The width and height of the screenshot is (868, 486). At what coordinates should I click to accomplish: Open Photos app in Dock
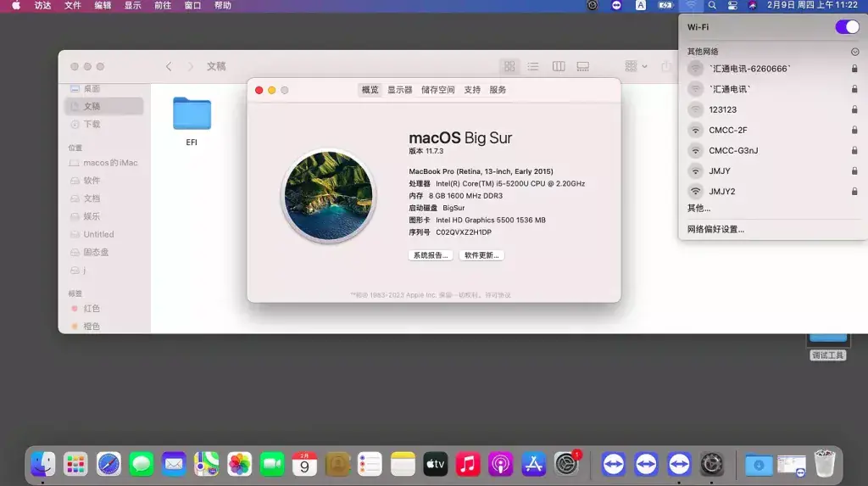(239, 464)
